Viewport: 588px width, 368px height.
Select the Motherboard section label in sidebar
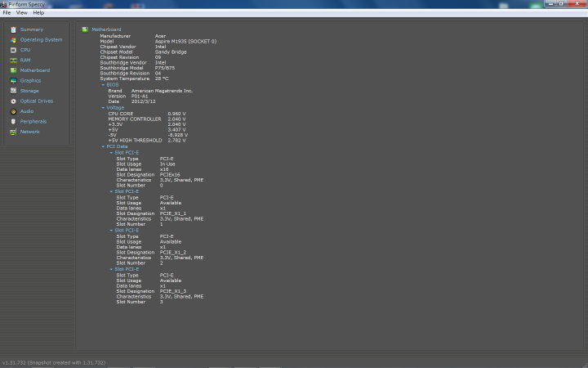[x=35, y=70]
